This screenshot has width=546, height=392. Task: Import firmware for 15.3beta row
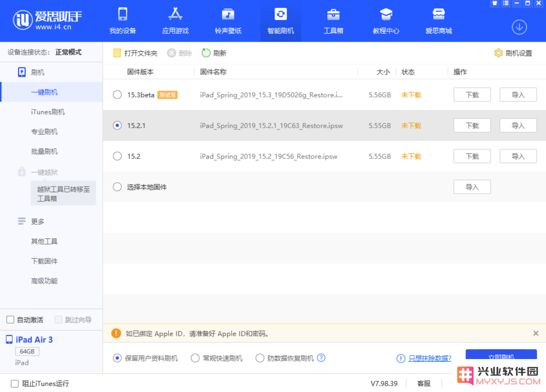[x=518, y=95]
